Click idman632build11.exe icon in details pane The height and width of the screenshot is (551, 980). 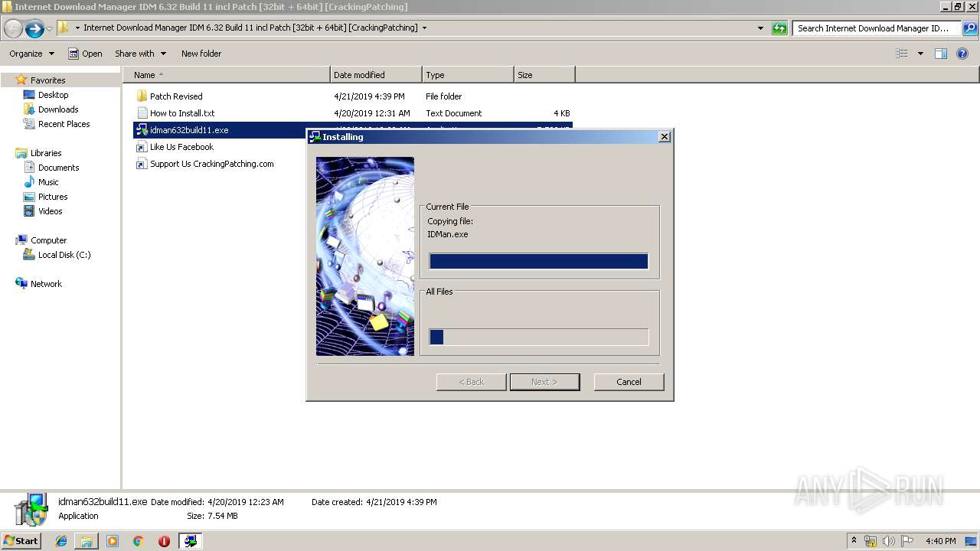coord(31,510)
